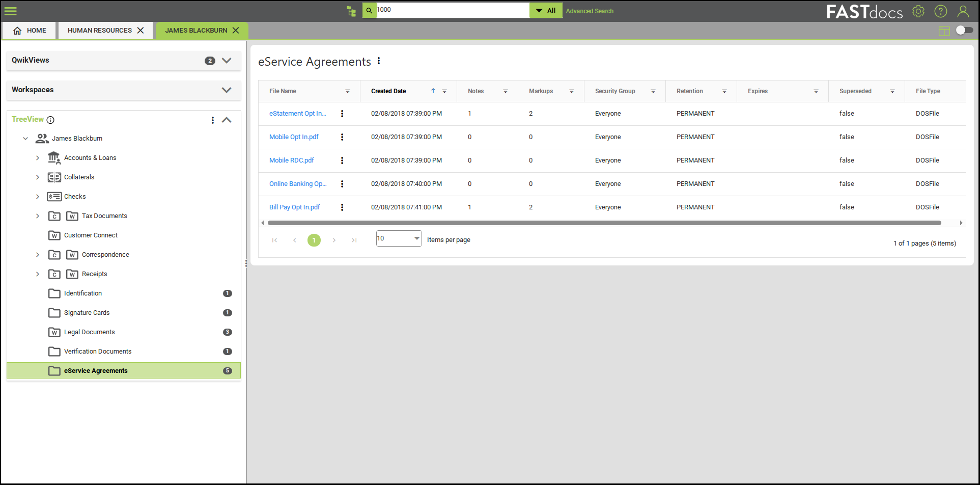This screenshot has height=485, width=980.
Task: Flip the toggle switch in the top-right corner
Action: [964, 30]
